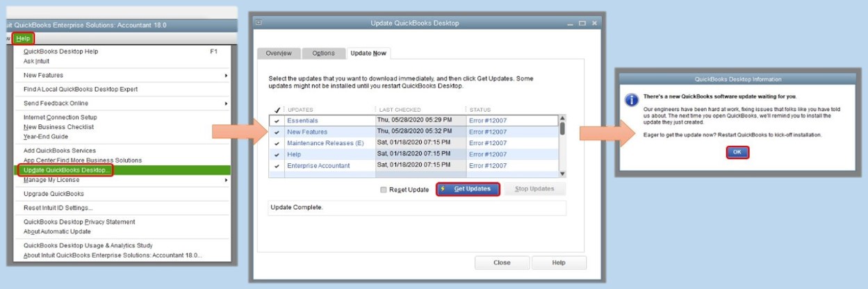Screen dimensions: 868x289
Task: Click Maintenance Releases (E) link
Action: click(x=325, y=143)
